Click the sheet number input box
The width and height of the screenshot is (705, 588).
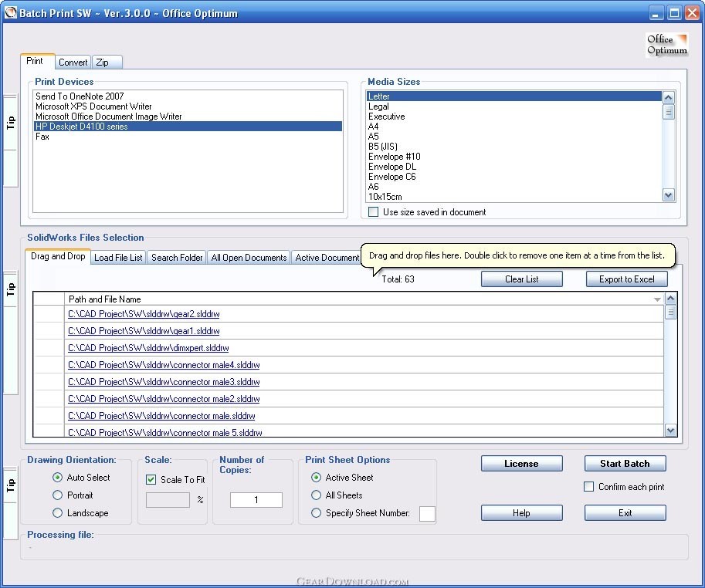point(427,514)
